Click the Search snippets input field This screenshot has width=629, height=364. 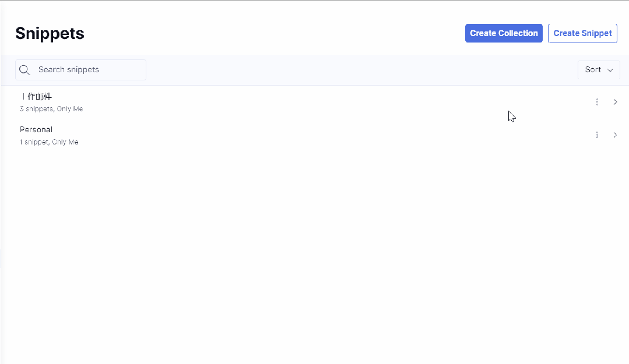tap(80, 69)
